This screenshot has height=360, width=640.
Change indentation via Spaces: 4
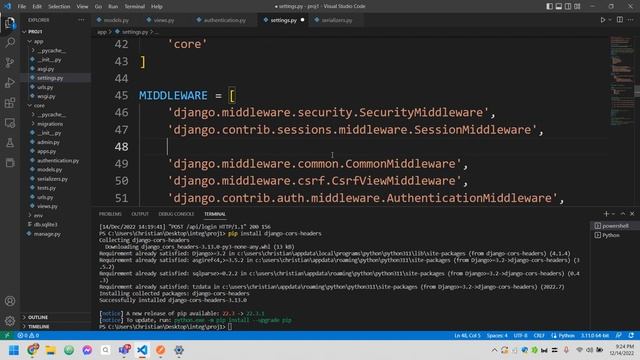[x=497, y=335]
